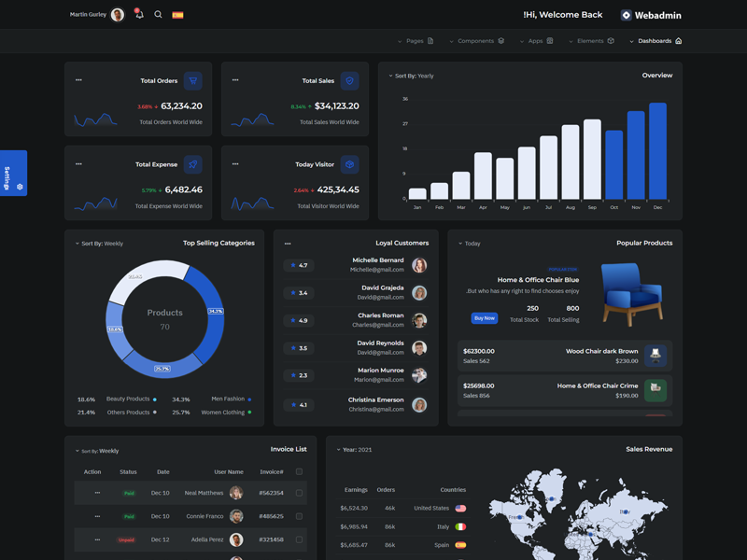This screenshot has height=560, width=747.
Task: Open Sort By: Weekly in Top Selling Categories
Action: click(99, 244)
